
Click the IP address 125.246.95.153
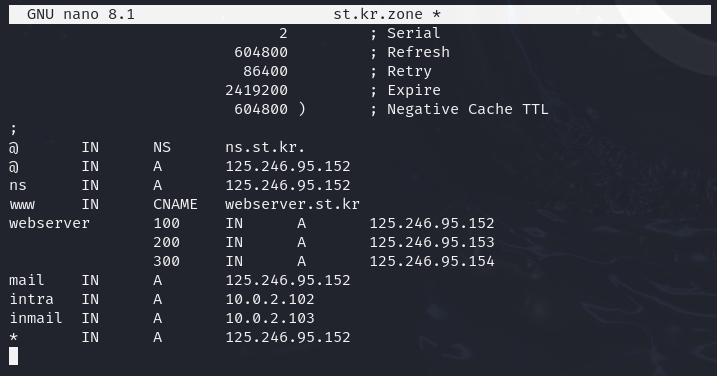click(432, 242)
